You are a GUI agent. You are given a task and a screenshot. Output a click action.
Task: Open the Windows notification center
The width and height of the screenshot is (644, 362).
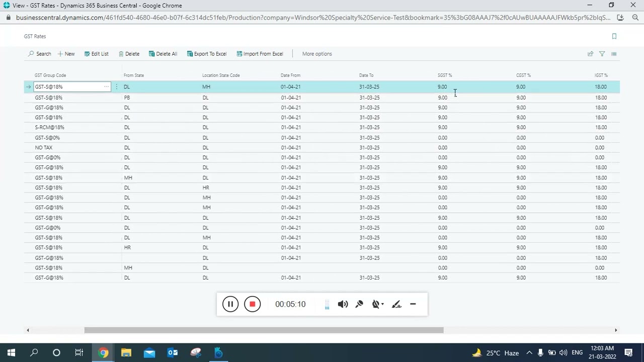[x=628, y=352]
